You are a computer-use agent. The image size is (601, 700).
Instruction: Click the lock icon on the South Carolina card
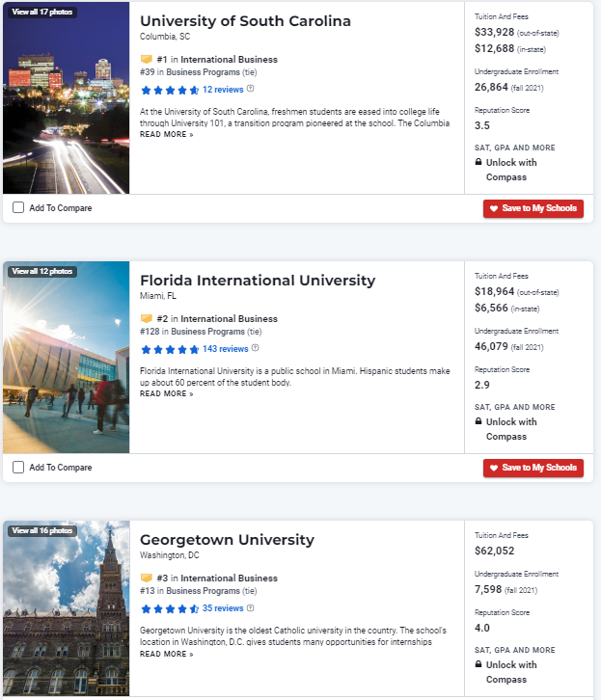[478, 162]
